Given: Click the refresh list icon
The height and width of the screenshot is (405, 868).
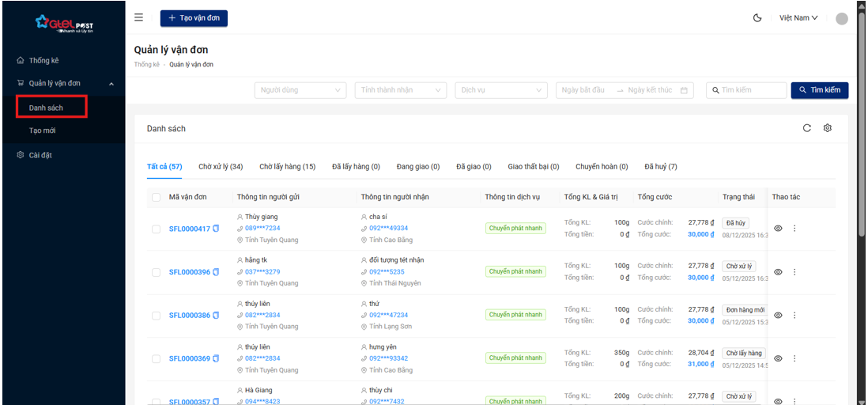Looking at the screenshot, I should click(x=806, y=128).
